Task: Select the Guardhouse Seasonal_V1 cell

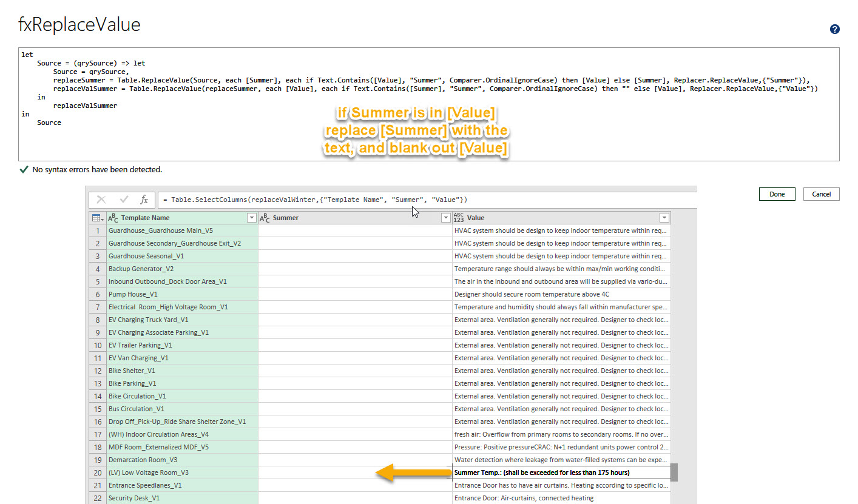Action: (x=182, y=256)
